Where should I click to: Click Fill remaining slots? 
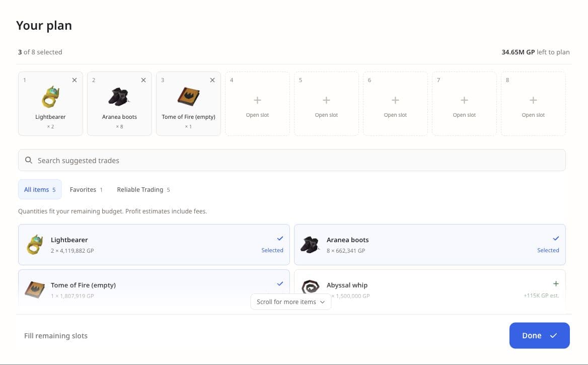pos(56,336)
